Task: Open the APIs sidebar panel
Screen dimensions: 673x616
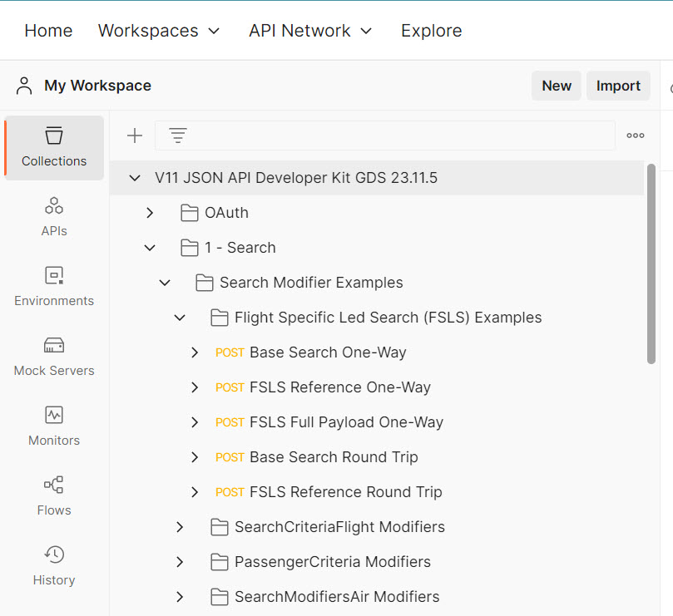Action: (x=54, y=217)
